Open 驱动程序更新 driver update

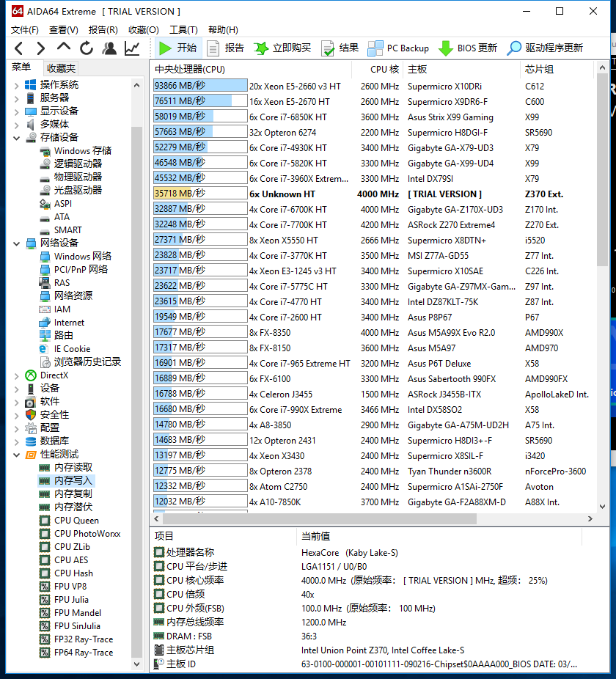(x=545, y=48)
